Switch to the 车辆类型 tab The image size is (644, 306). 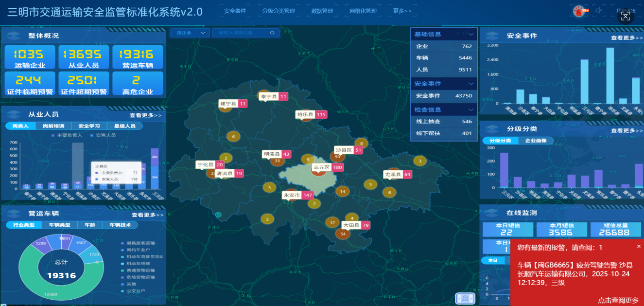(x=59, y=225)
